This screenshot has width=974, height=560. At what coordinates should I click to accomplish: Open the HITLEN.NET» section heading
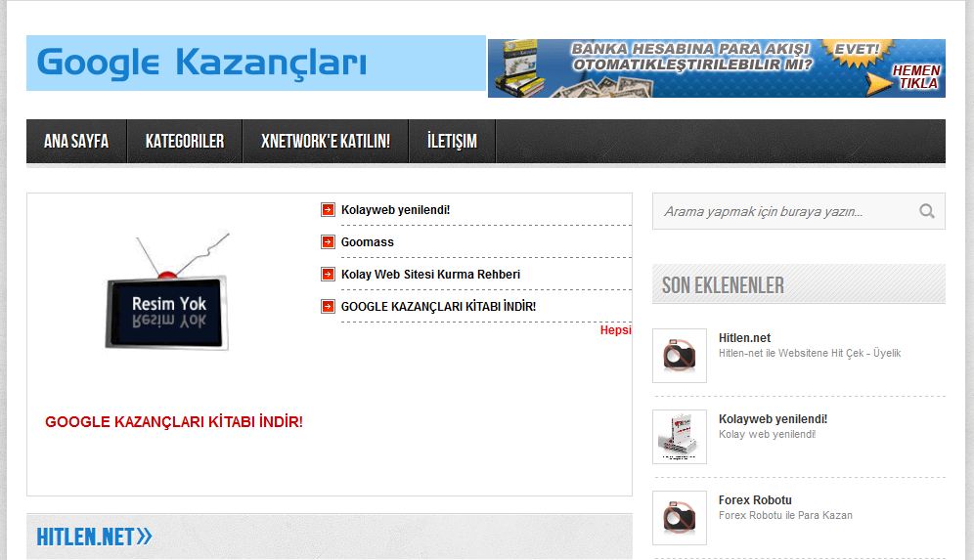pos(94,537)
